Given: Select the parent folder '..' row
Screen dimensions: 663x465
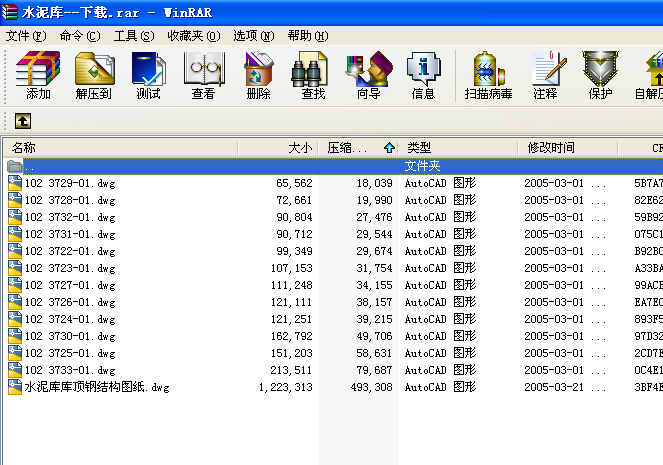Looking at the screenshot, I should click(x=334, y=166).
